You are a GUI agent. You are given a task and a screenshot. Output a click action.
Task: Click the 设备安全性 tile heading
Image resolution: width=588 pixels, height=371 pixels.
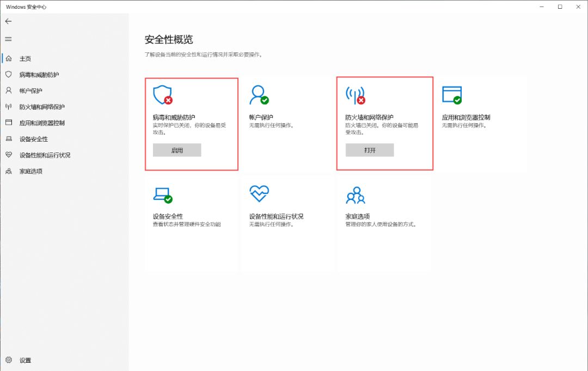tap(168, 216)
